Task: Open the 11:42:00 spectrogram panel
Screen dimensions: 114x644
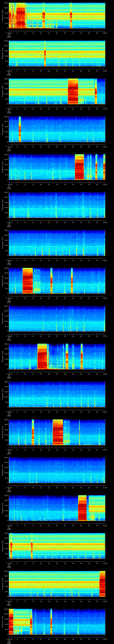Action: (57, 546)
